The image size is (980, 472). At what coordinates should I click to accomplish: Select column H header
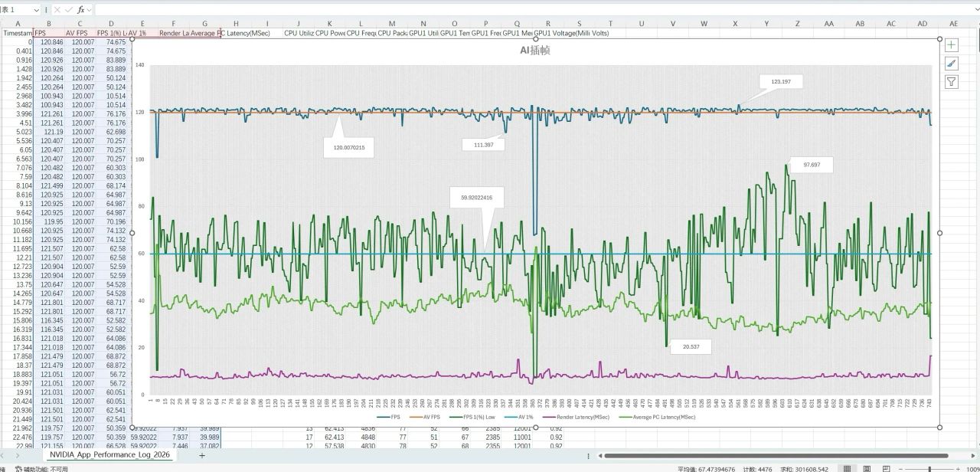(x=236, y=24)
